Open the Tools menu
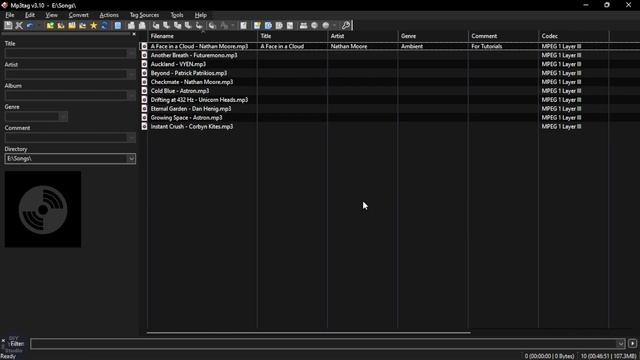Screen dimensions: 640x360 tap(177, 15)
